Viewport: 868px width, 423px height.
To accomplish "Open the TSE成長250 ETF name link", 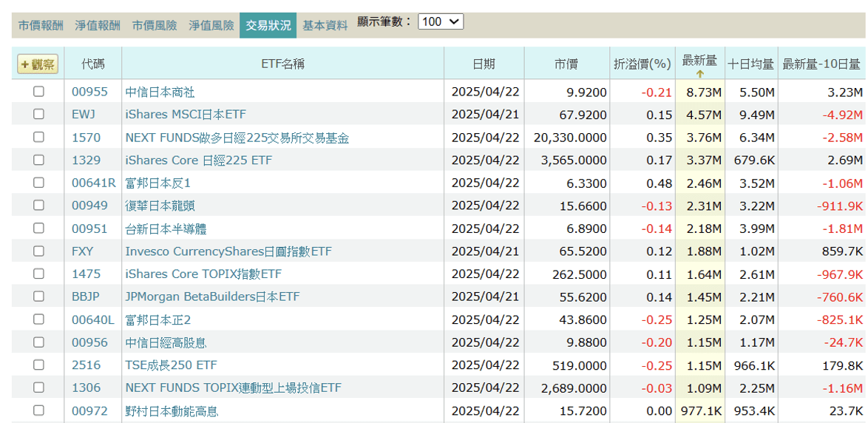I will coord(171,365).
